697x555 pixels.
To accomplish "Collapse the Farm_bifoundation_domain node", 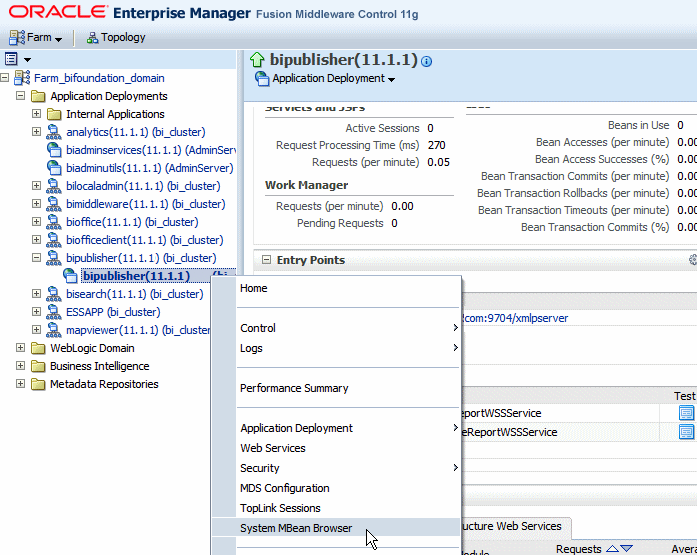I will [x=4, y=78].
